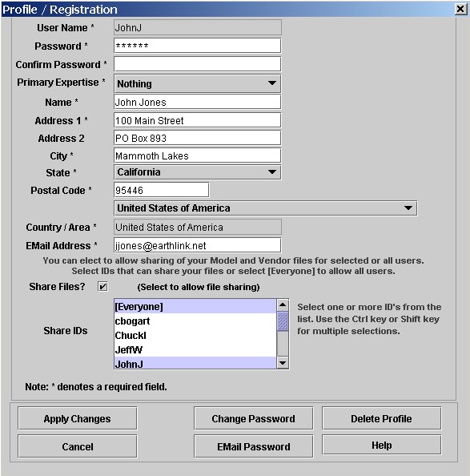This screenshot has height=476, width=470.
Task: Close the Profile / Registration dialog
Action: [460, 9]
